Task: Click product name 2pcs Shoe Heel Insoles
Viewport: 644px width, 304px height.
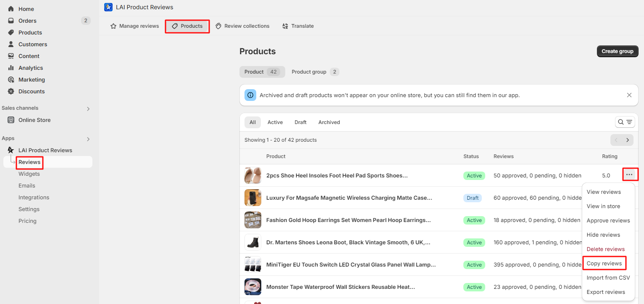Action: 337,175
